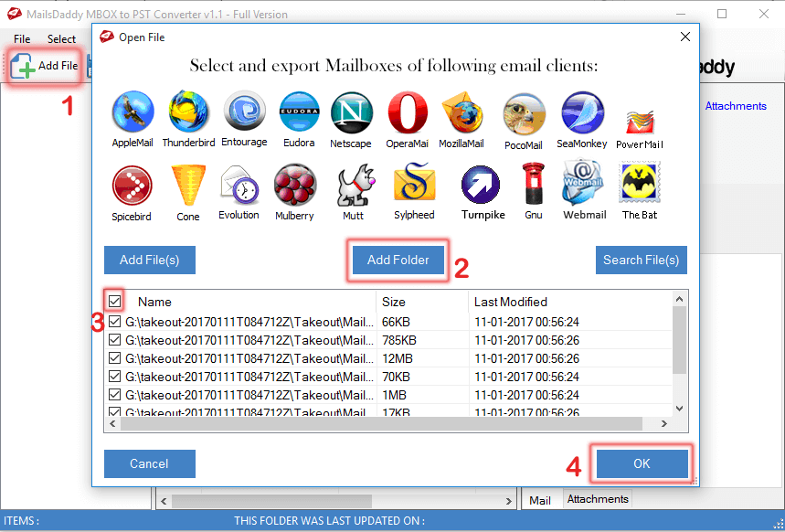785x532 pixels.
Task: Select the Netscape client icon
Action: (352, 112)
